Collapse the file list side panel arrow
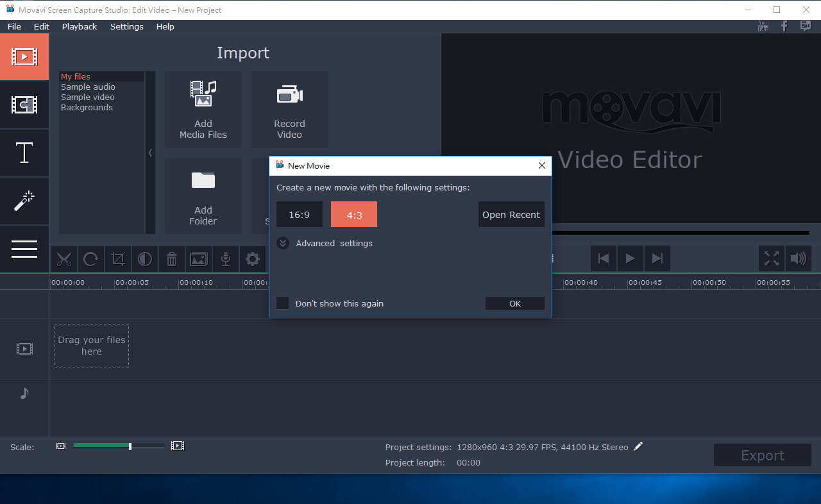This screenshot has height=504, width=821. (150, 153)
